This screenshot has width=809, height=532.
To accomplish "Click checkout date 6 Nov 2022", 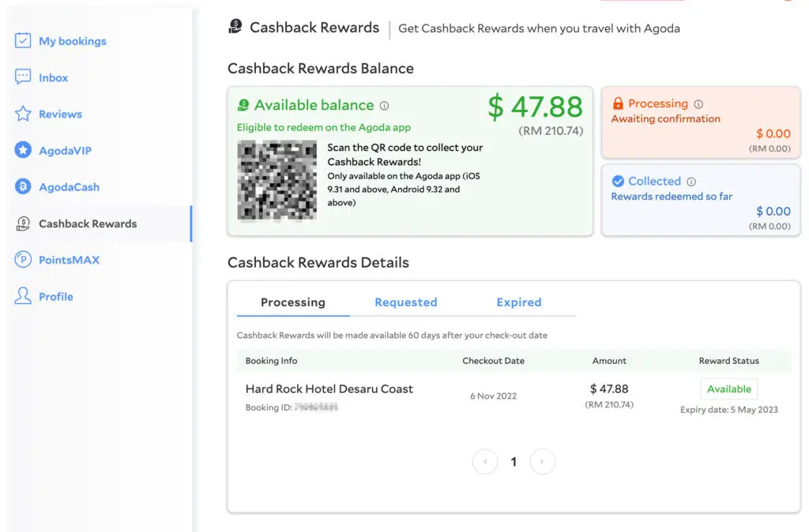I will click(x=493, y=396).
